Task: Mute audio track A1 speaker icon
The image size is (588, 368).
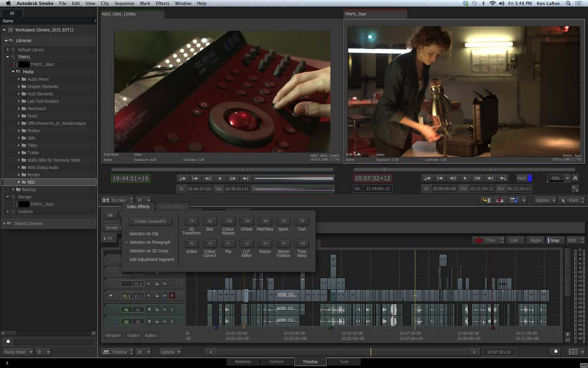Action: click(x=149, y=310)
